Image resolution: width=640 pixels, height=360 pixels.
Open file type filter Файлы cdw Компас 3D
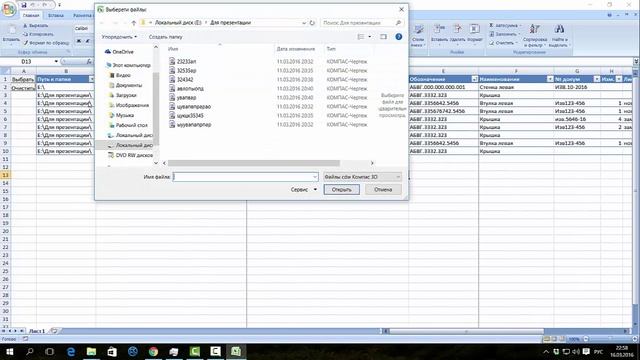(362, 177)
